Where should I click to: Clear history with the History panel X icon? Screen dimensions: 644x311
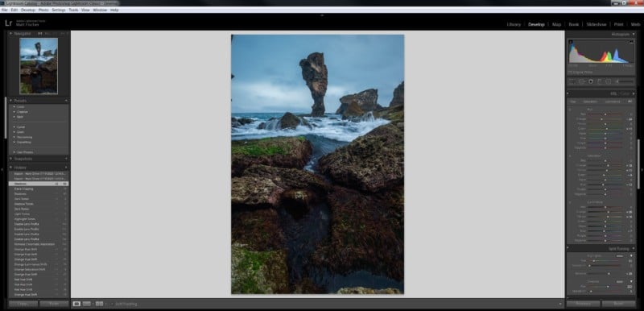66,168
